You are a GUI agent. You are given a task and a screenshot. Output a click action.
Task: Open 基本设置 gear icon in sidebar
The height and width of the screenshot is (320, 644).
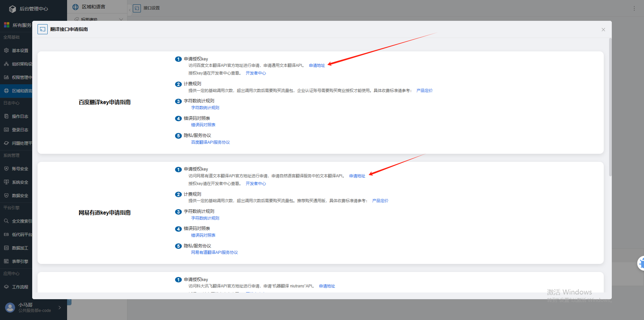pyautogui.click(x=6, y=50)
